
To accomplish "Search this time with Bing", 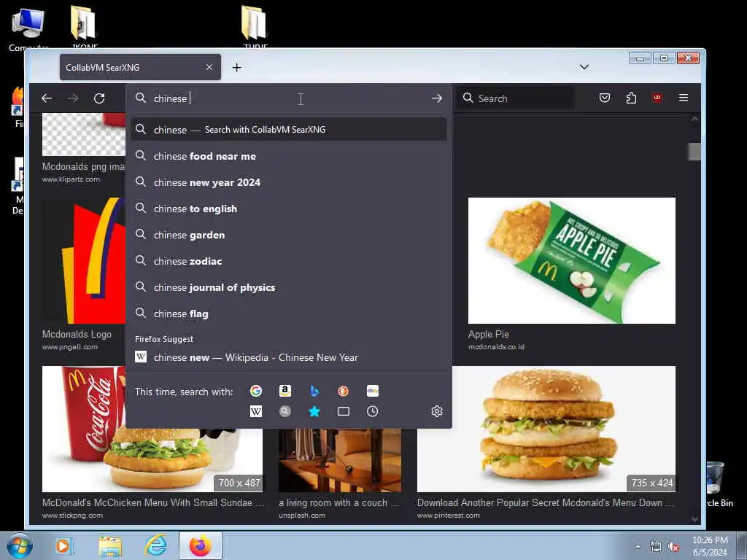I will click(x=314, y=391).
